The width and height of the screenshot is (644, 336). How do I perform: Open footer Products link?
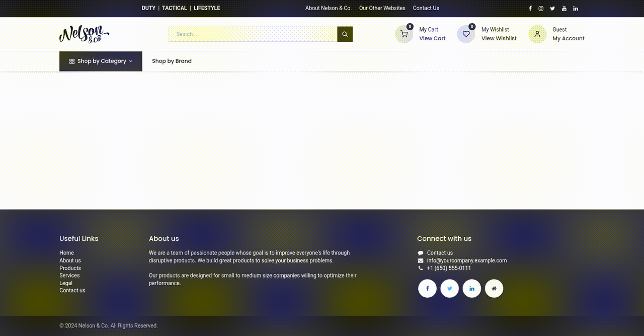pyautogui.click(x=70, y=268)
